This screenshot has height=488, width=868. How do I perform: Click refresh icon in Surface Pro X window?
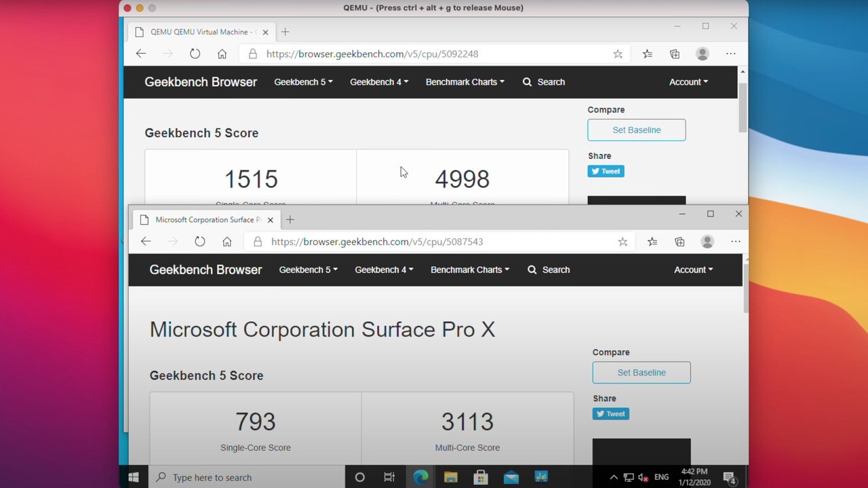pos(199,242)
